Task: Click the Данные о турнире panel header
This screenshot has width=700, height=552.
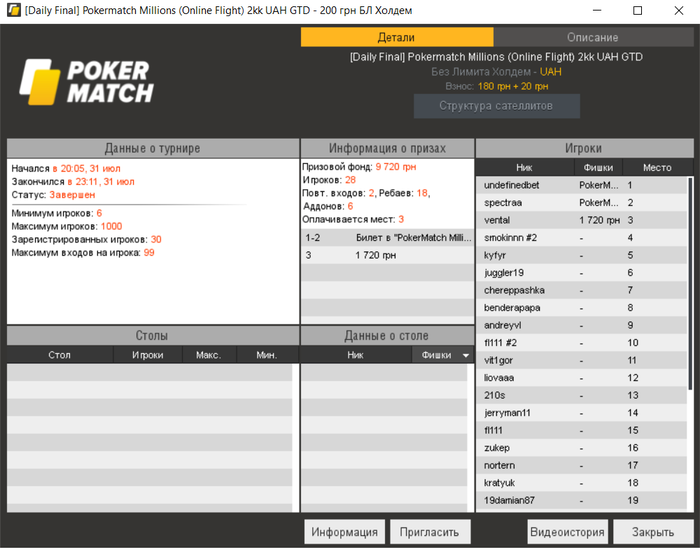Action: point(153,148)
